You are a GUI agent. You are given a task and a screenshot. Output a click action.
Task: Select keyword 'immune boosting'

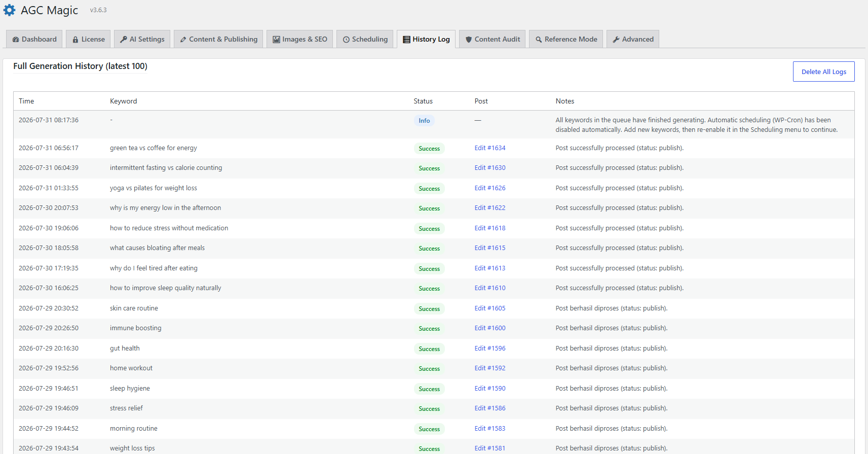tap(135, 328)
